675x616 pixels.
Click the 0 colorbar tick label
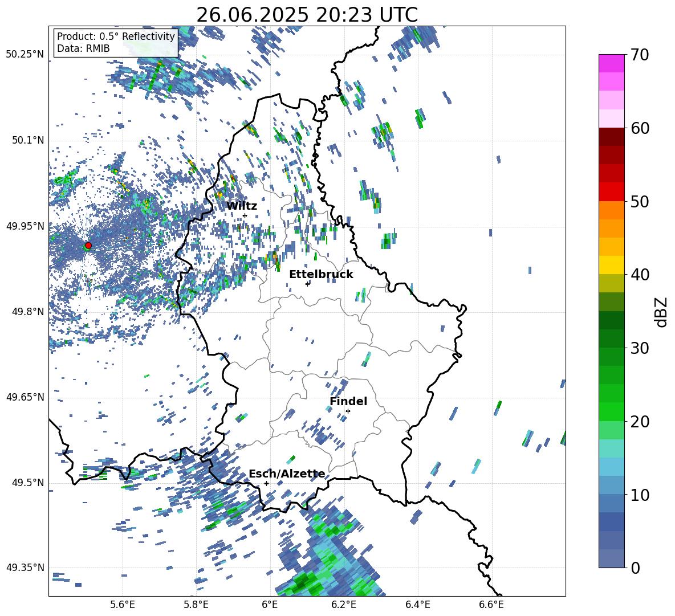[x=635, y=568]
